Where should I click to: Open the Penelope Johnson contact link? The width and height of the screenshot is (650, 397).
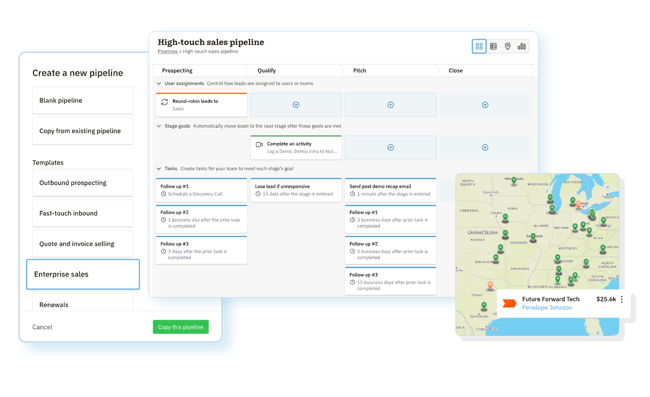click(547, 307)
